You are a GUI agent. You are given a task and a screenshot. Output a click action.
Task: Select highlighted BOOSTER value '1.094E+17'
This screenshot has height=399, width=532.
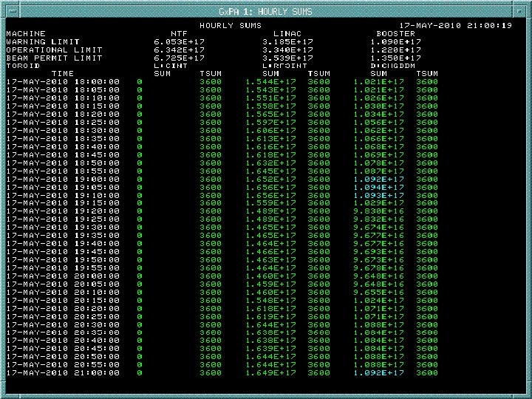(x=378, y=187)
